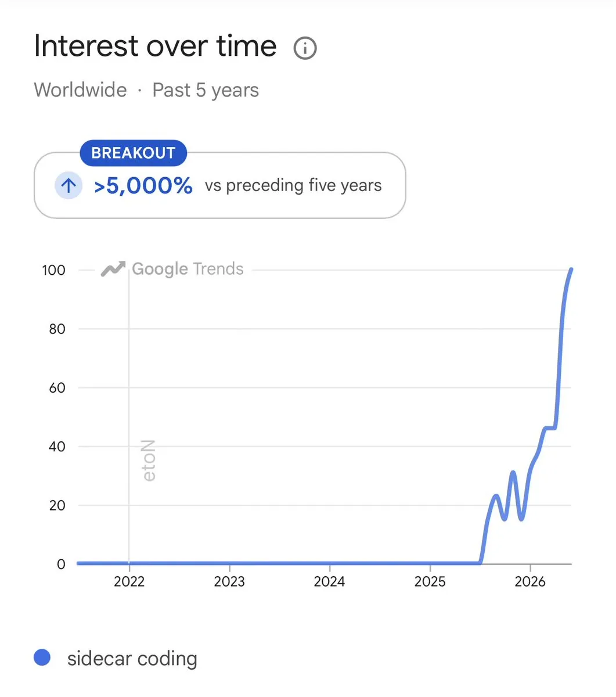The width and height of the screenshot is (616, 697).
Task: Click the rotated Note marker on chart
Action: 149,461
